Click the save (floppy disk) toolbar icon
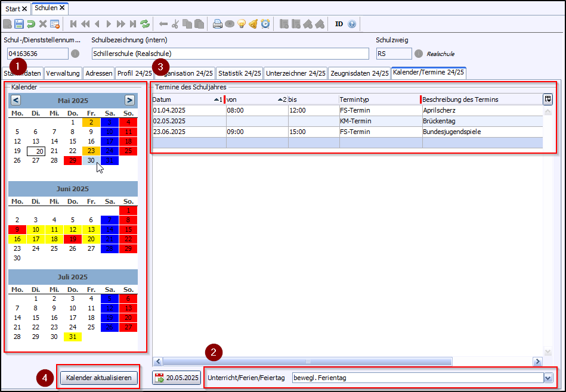 click(x=19, y=24)
